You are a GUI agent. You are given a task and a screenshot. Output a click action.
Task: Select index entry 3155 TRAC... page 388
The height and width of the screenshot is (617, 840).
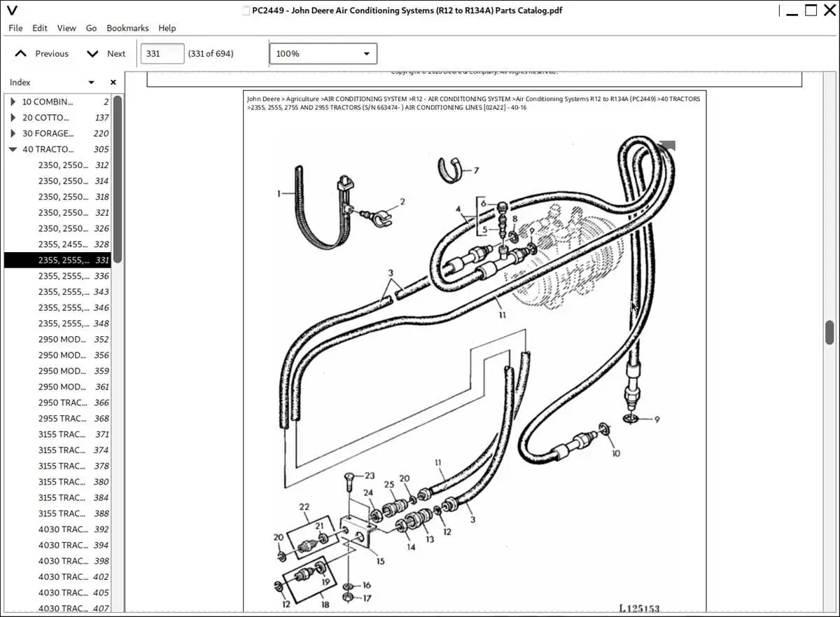pos(57,513)
